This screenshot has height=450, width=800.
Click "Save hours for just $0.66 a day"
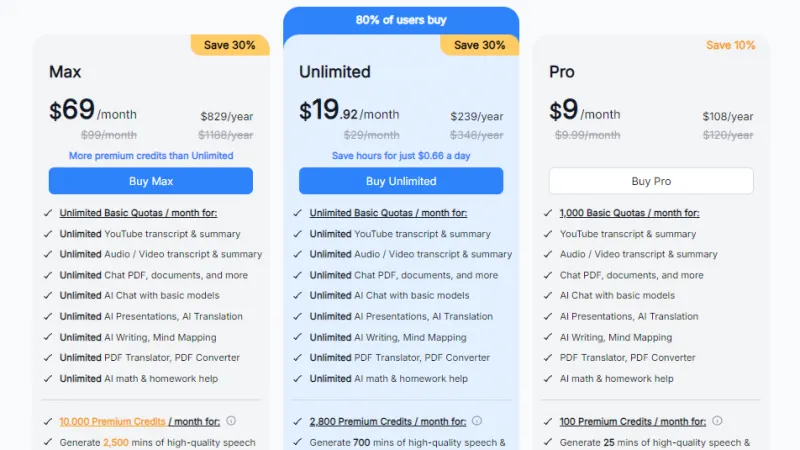pos(401,156)
